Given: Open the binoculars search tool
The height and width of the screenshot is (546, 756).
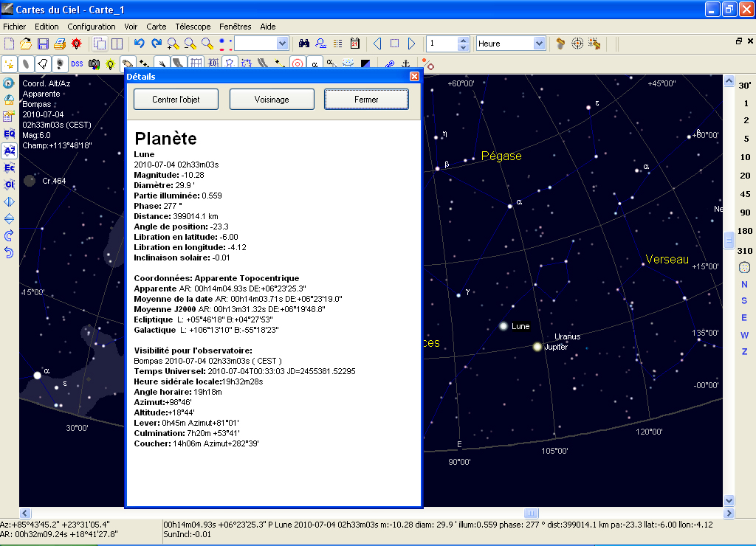Looking at the screenshot, I should coord(303,44).
